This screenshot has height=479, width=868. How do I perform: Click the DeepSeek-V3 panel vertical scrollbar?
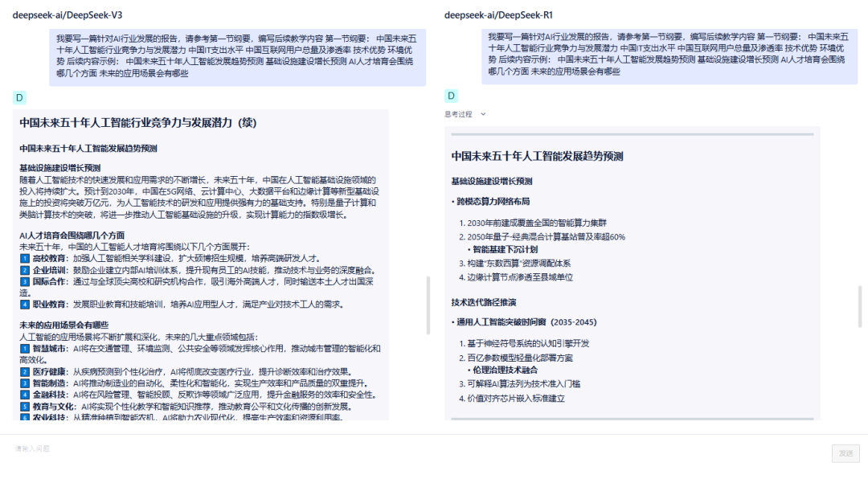click(428, 305)
